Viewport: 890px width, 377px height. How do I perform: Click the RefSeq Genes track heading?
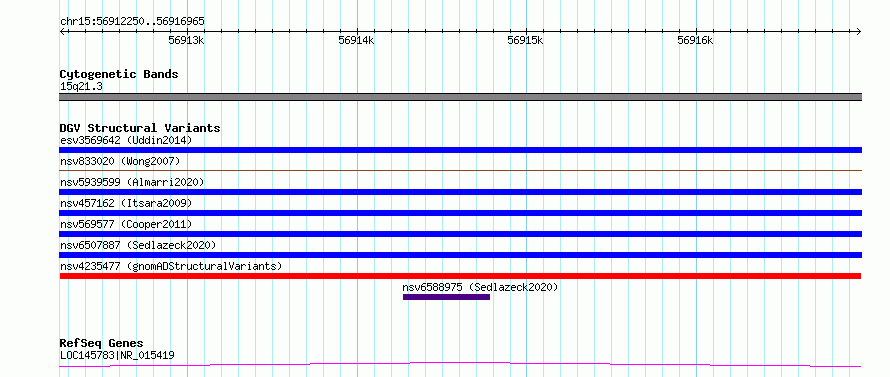pos(101,344)
